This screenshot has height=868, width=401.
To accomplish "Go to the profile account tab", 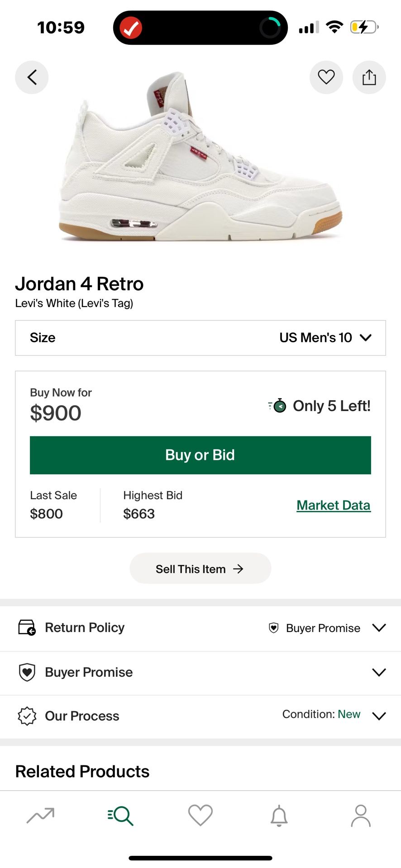I will (x=360, y=815).
